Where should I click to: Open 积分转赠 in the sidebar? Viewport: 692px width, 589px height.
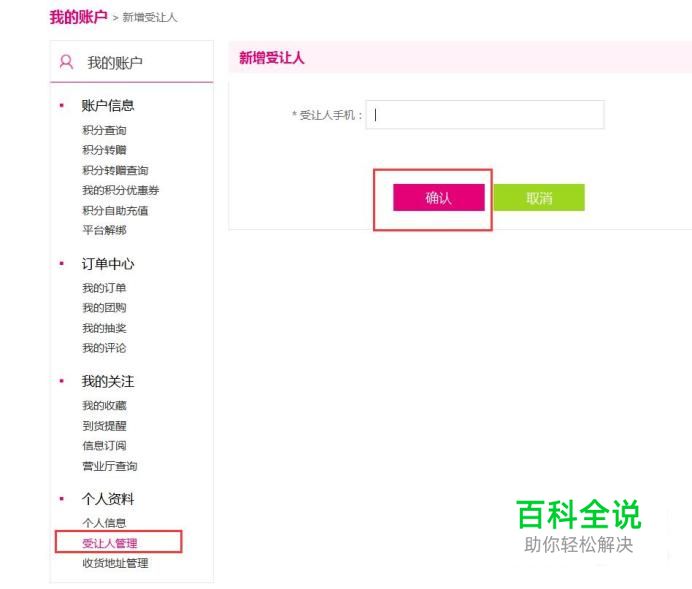(x=104, y=150)
